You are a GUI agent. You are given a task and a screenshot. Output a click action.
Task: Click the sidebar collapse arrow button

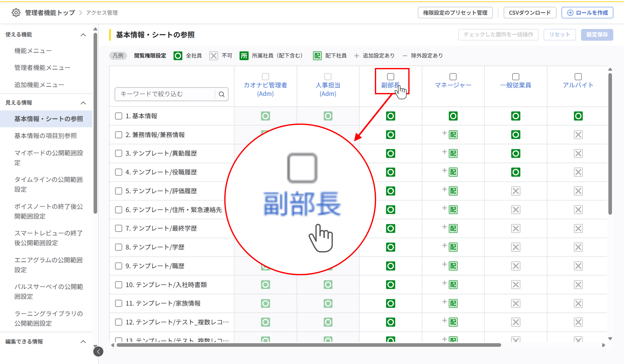[x=98, y=351]
